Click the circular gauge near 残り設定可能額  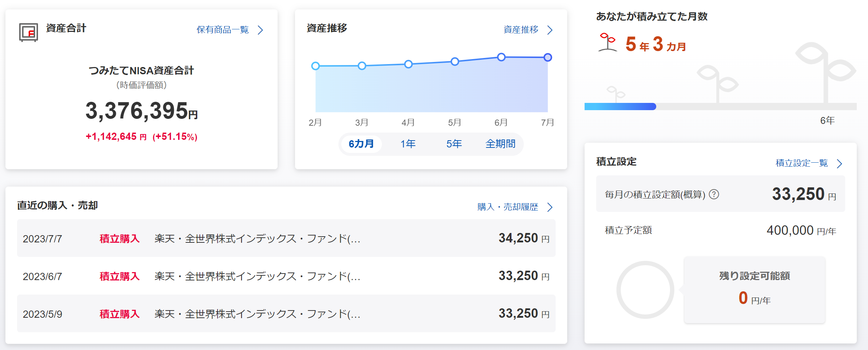(645, 290)
